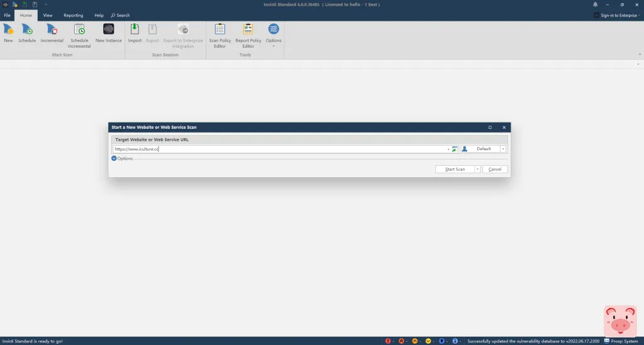Open the Schedule scan tool

[x=27, y=33]
